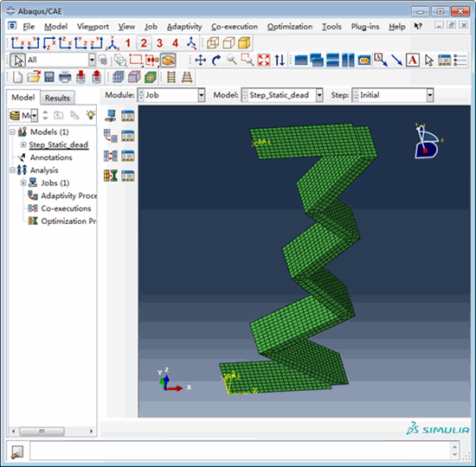
Task: Select Optimization Processes tree item
Action: (69, 221)
